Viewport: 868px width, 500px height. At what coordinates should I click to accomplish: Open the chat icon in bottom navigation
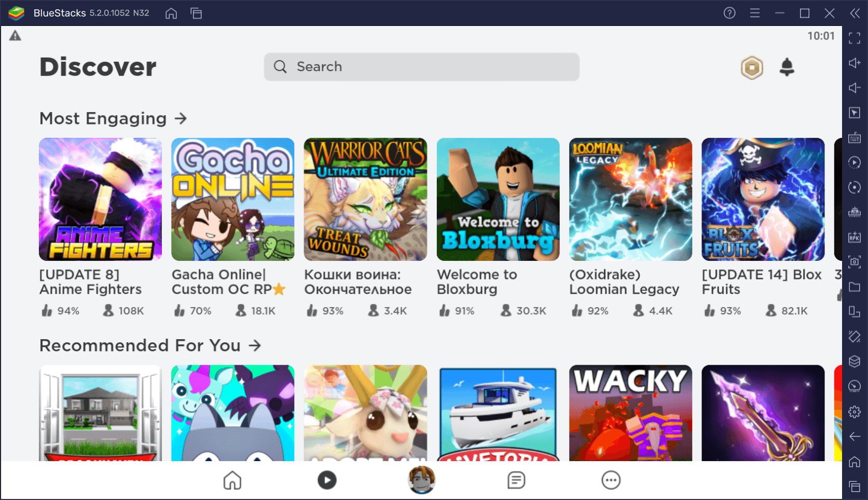tap(516, 480)
